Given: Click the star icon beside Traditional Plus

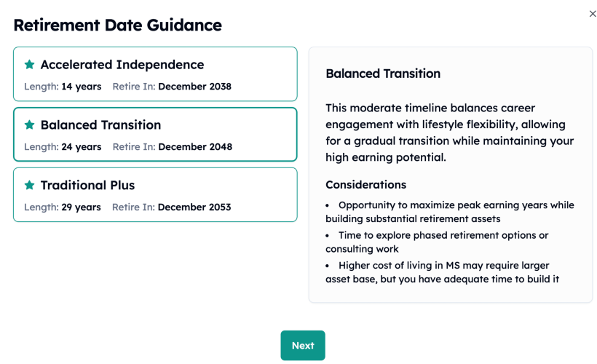Looking at the screenshot, I should [29, 185].
